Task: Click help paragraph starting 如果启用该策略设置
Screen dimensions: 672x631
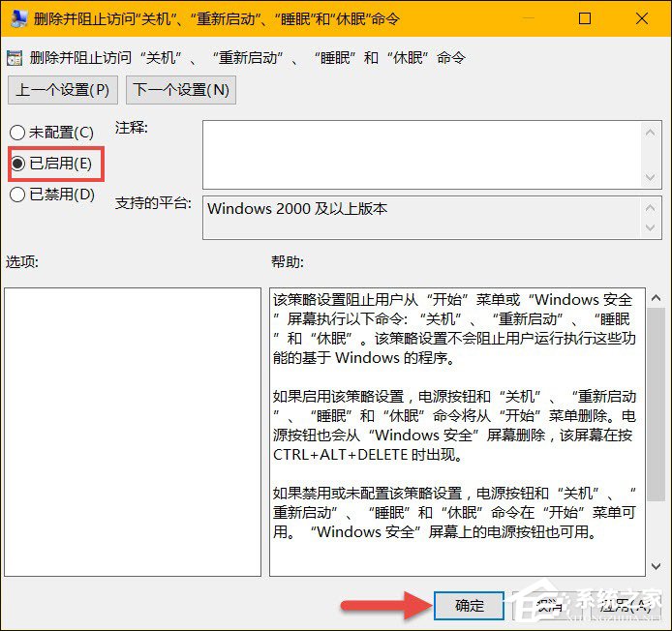Action: click(454, 426)
